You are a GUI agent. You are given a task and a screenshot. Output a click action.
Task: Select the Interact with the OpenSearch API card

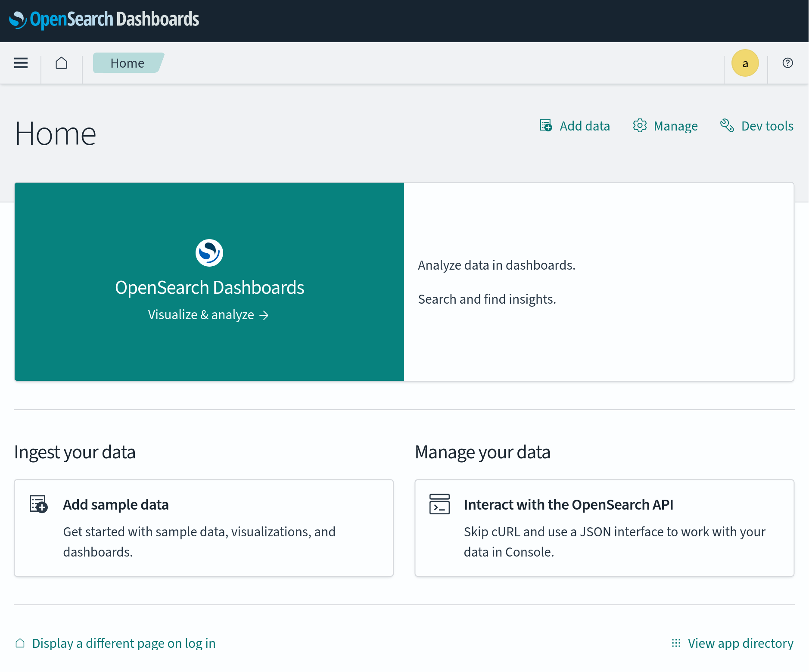click(604, 528)
